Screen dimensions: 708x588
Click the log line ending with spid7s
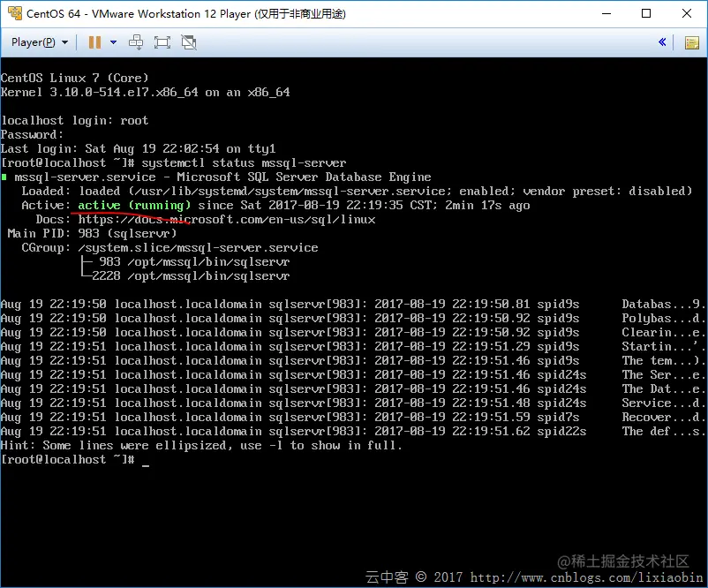click(x=352, y=418)
